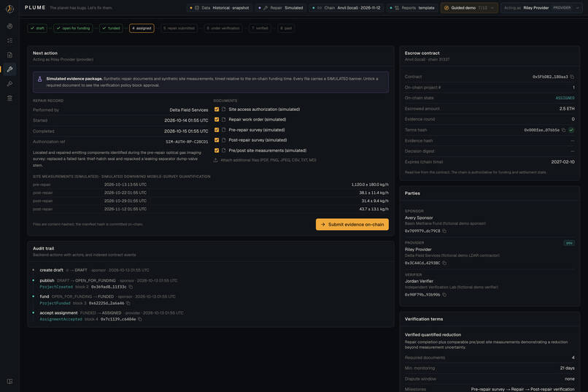Screen dimensions: 588x392
Task: Click file icon next to Repair work order
Action: (223, 120)
